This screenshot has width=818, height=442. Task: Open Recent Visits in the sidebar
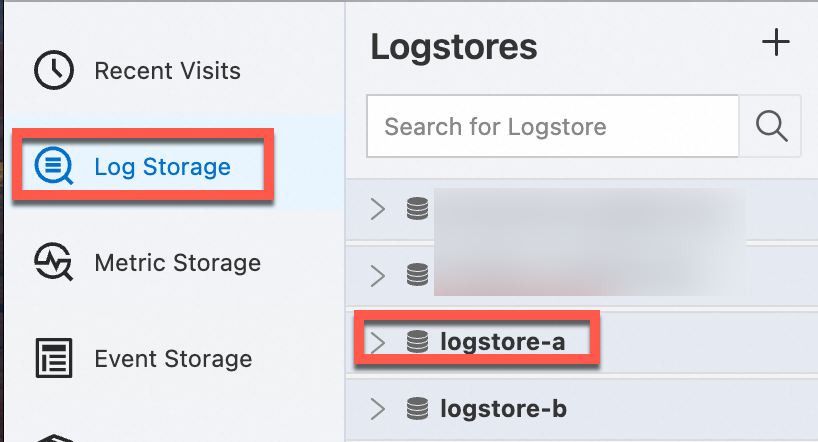(x=167, y=71)
